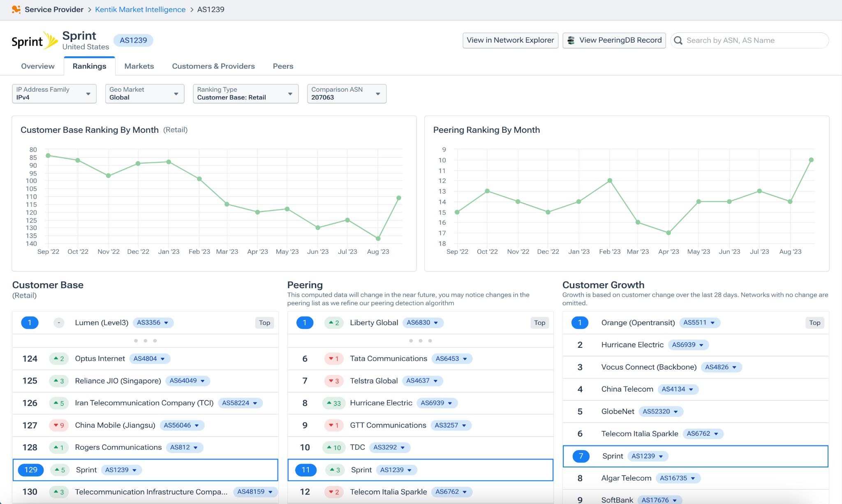The image size is (842, 504).
Task: Open the Customers & Providers tab
Action: point(213,66)
